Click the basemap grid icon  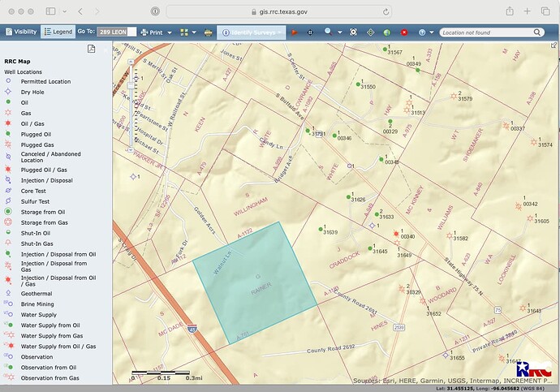[x=184, y=32]
